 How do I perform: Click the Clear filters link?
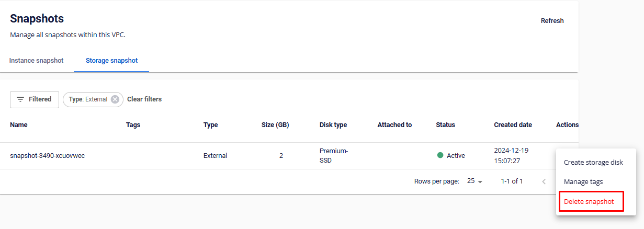point(144,99)
